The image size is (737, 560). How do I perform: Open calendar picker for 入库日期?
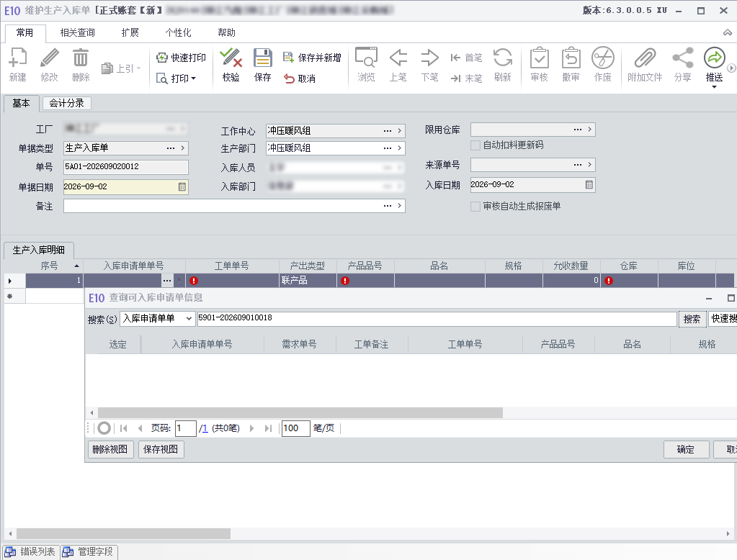pyautogui.click(x=589, y=185)
